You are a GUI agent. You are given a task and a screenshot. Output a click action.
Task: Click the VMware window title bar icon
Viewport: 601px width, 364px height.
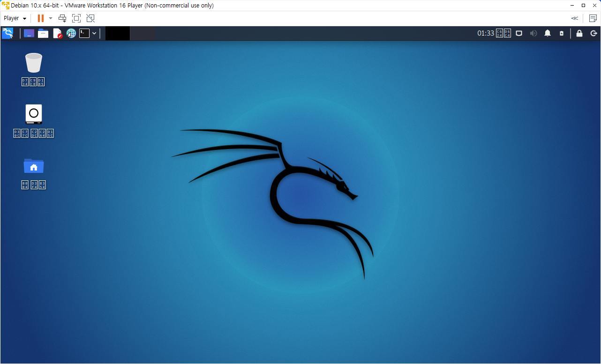point(6,6)
